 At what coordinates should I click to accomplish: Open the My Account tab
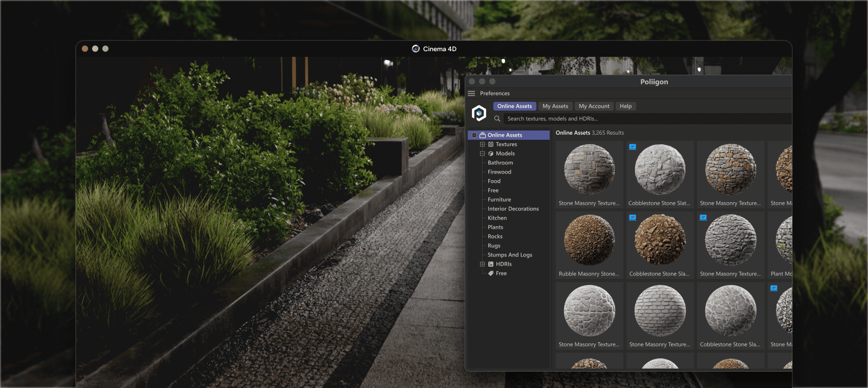594,106
